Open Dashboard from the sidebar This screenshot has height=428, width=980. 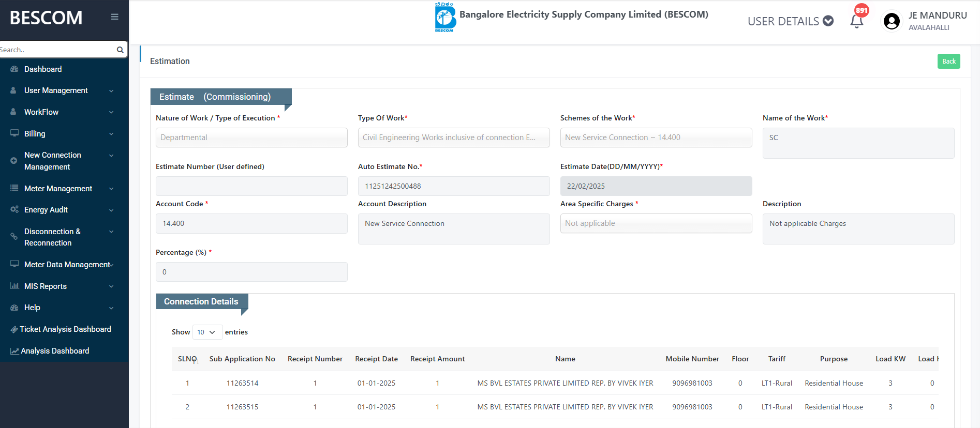coord(43,69)
